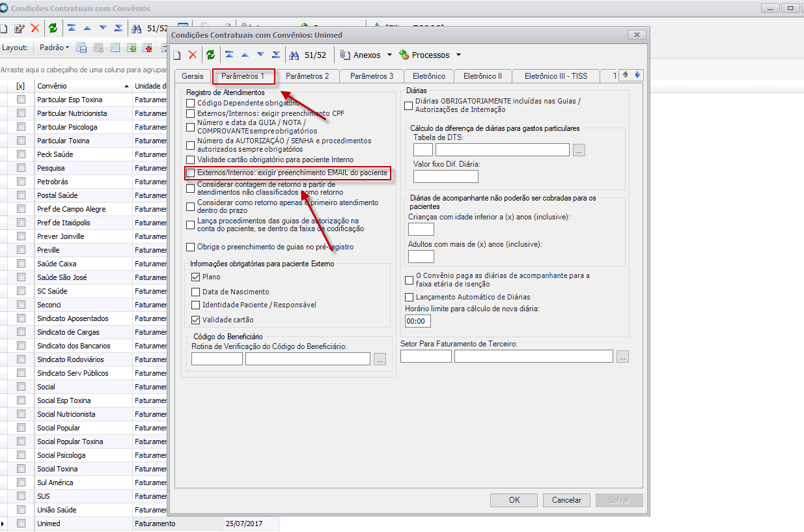Open the Parâmetros 3 tab
Viewport: 804px width, 532px height.
[372, 76]
